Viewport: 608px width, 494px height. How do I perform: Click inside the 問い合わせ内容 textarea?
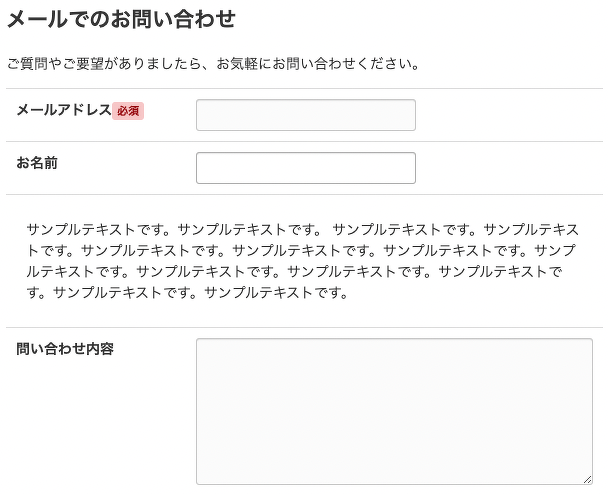point(394,410)
